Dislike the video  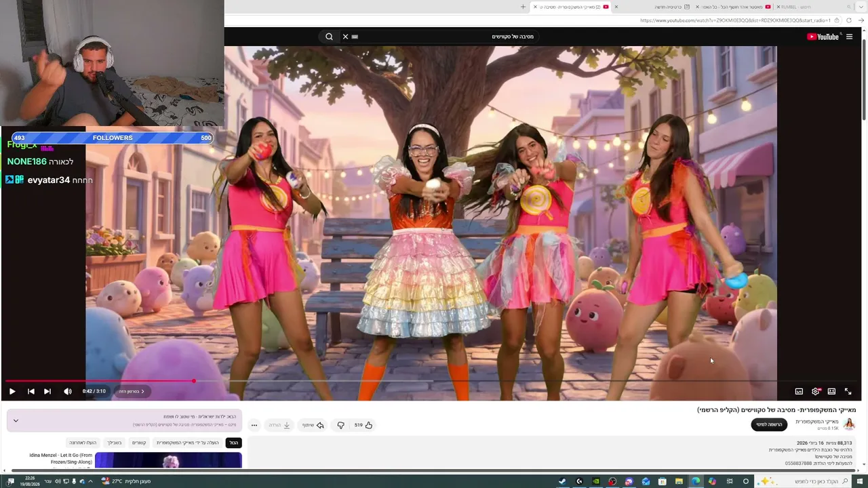point(341,425)
